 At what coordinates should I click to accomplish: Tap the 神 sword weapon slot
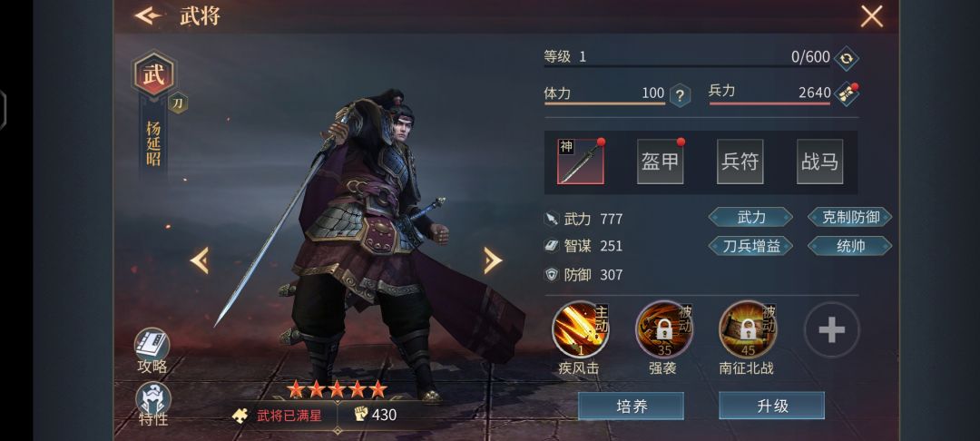pos(581,162)
